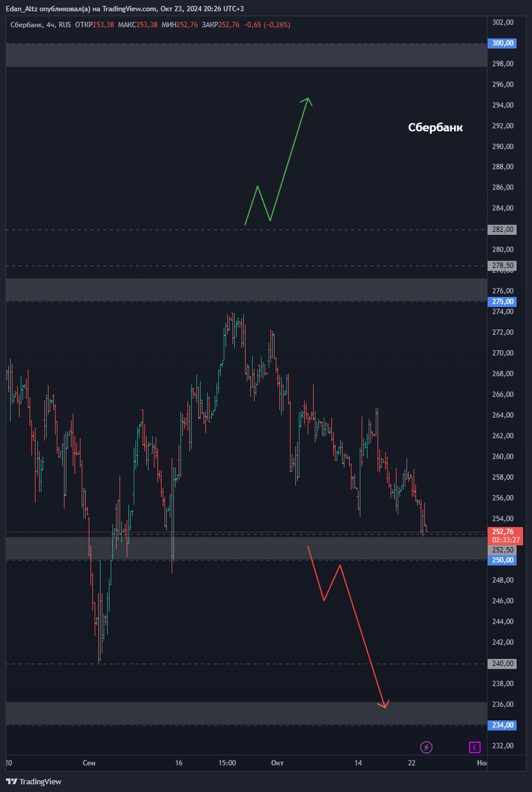Click the red current price 252,76 label
This screenshot has height=792, width=532.
tap(503, 531)
